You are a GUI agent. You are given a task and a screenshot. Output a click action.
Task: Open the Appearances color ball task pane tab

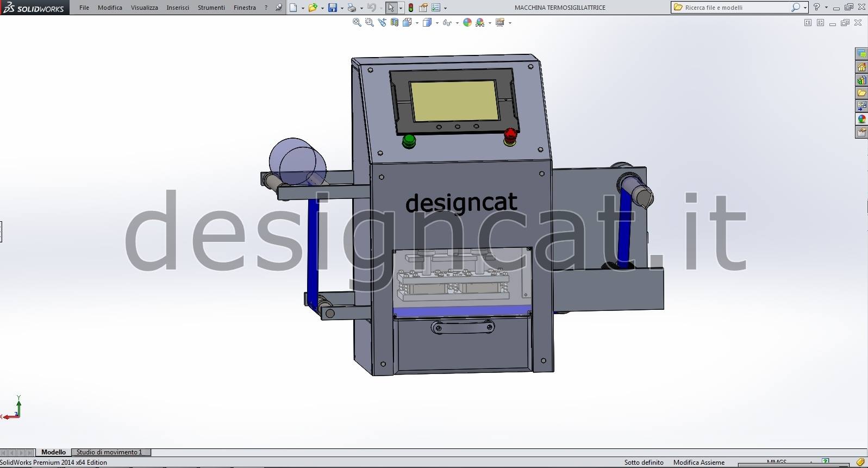(x=861, y=119)
